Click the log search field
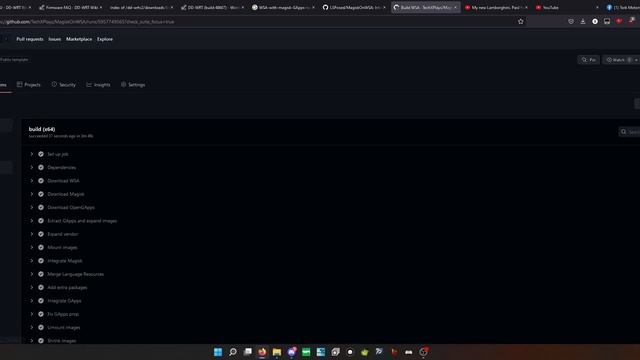This screenshot has width=640, height=360. tap(630, 132)
